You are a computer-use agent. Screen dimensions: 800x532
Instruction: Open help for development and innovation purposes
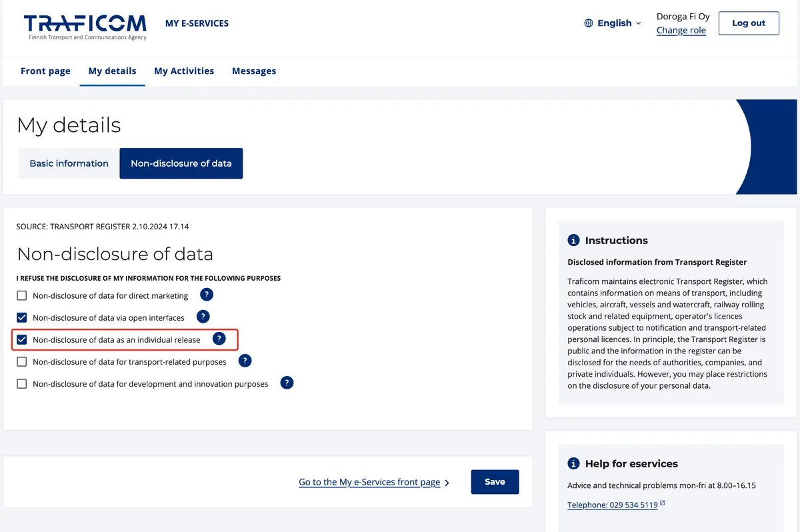tap(287, 383)
